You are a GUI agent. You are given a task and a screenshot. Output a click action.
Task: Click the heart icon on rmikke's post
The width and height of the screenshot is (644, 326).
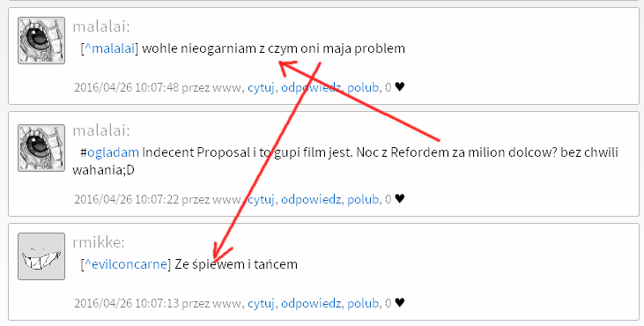coord(400,303)
